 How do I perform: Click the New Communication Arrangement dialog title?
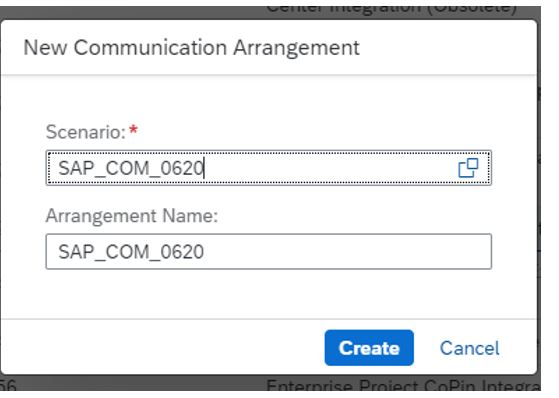(x=191, y=47)
